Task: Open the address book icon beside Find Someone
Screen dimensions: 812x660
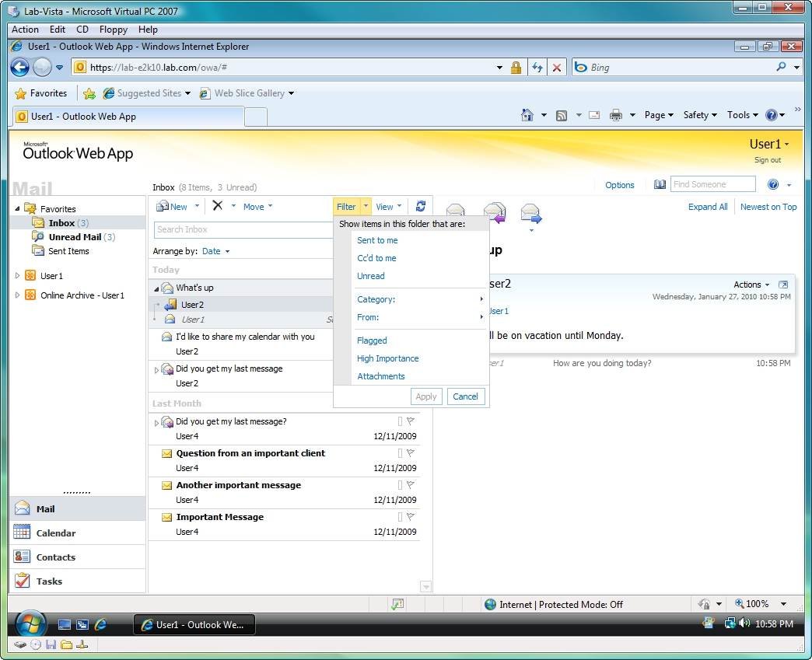Action: click(x=660, y=185)
